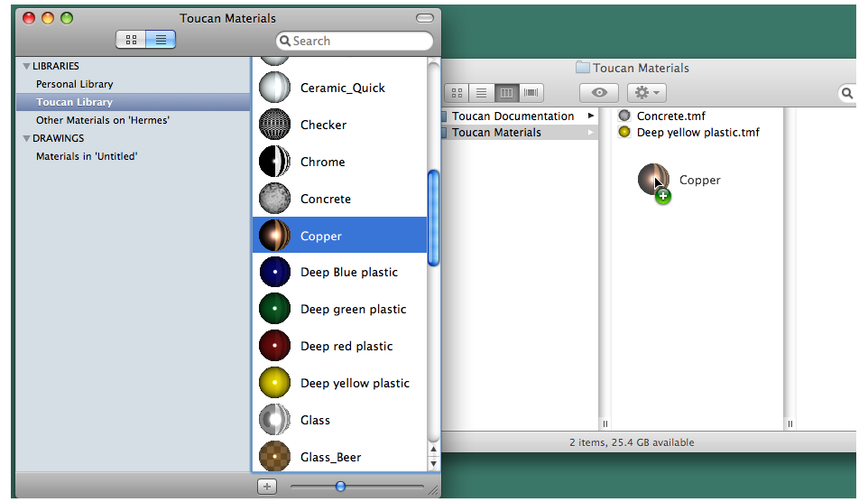Open the Finder gear action menu
This screenshot has height=502, width=868.
coord(645,93)
